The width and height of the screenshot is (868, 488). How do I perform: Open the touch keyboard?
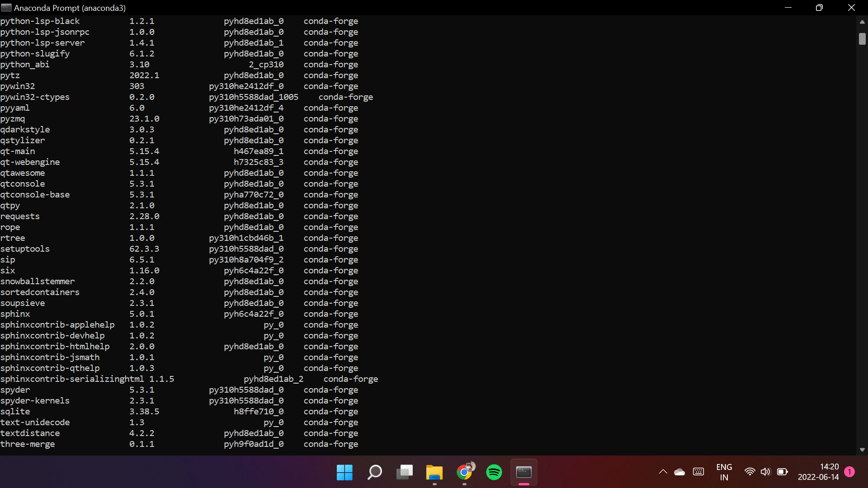coord(698,472)
